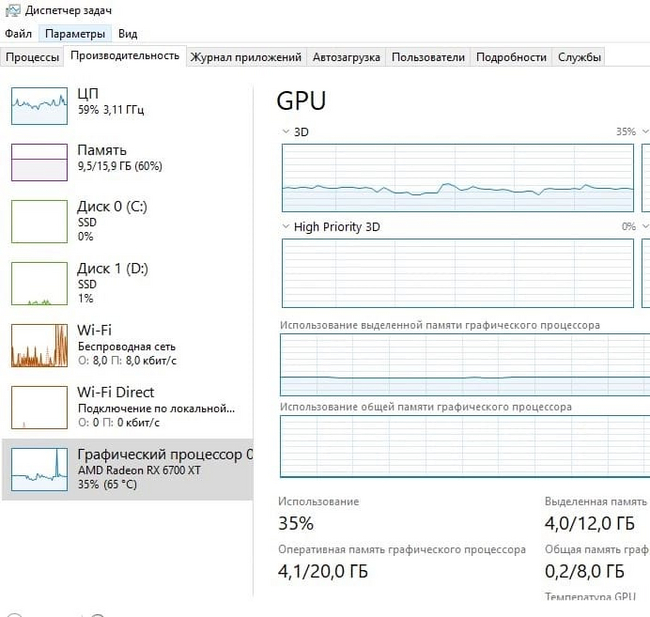Open the Диск 0 (C:) graph thumbnail

click(x=39, y=220)
